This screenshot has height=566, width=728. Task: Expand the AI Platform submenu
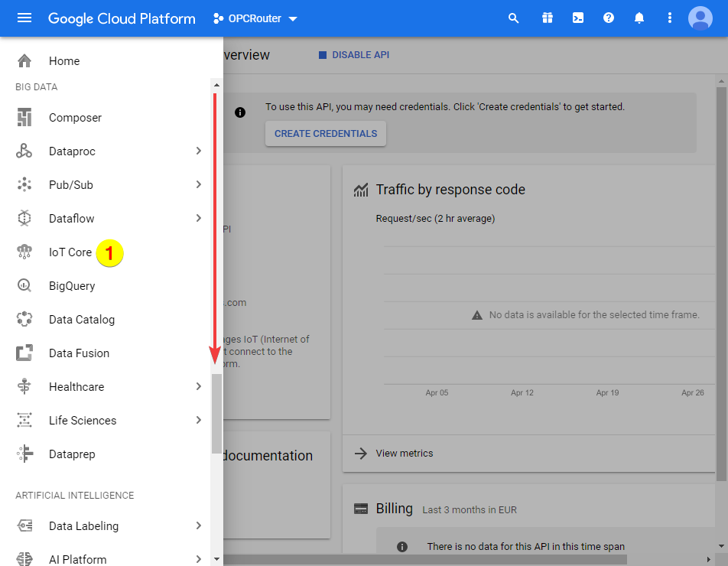pos(198,559)
